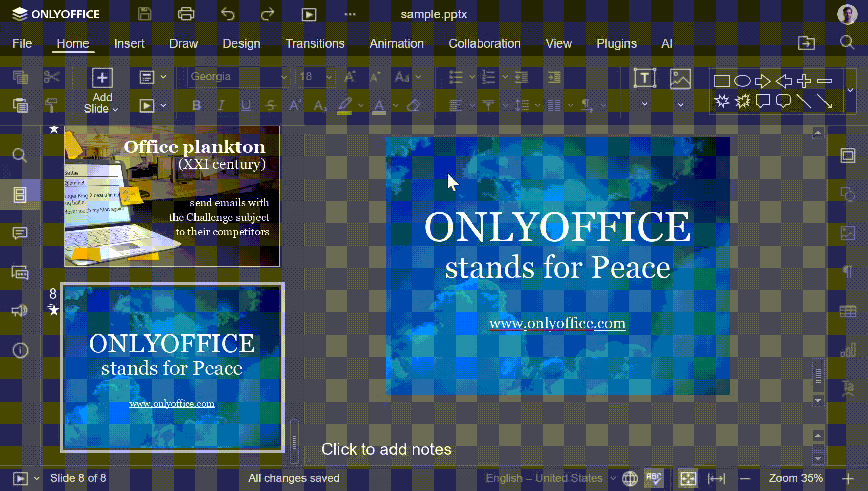Toggle Strikethrough formatting
This screenshot has width=868, height=491.
click(271, 106)
